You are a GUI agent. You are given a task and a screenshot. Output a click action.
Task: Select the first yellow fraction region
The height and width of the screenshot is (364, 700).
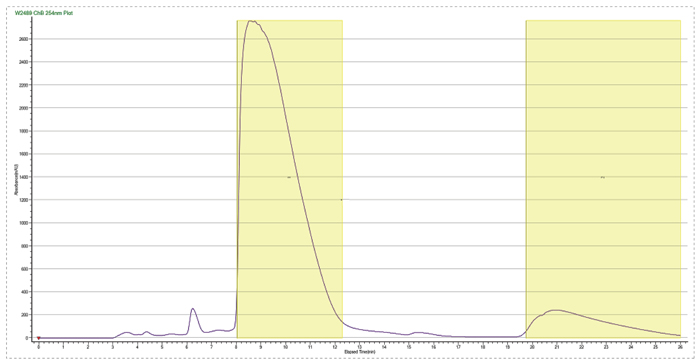coord(290,179)
